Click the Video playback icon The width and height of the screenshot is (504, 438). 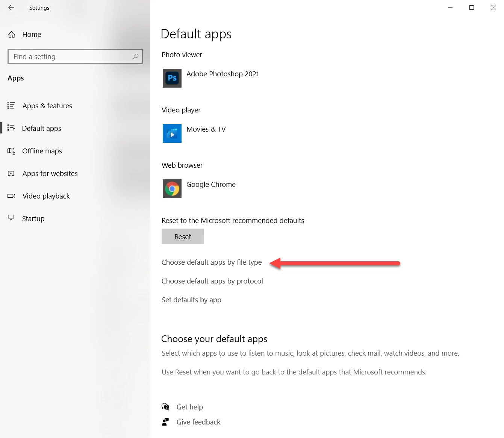11,196
